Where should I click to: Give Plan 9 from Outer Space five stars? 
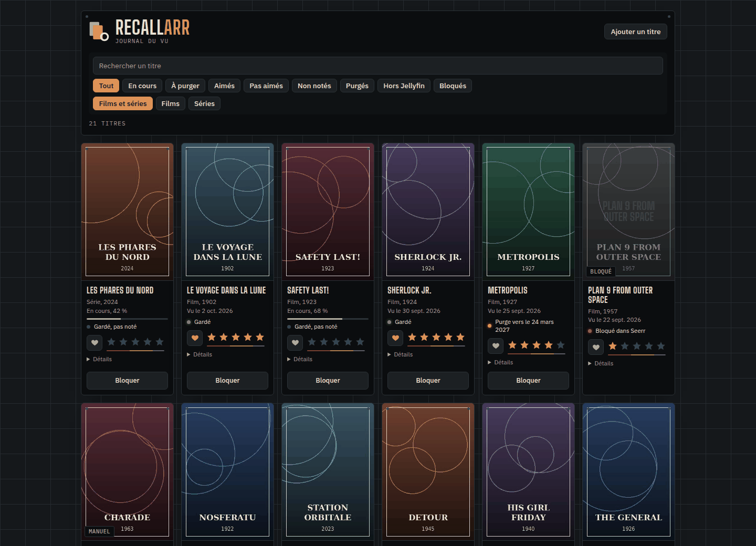click(x=661, y=346)
